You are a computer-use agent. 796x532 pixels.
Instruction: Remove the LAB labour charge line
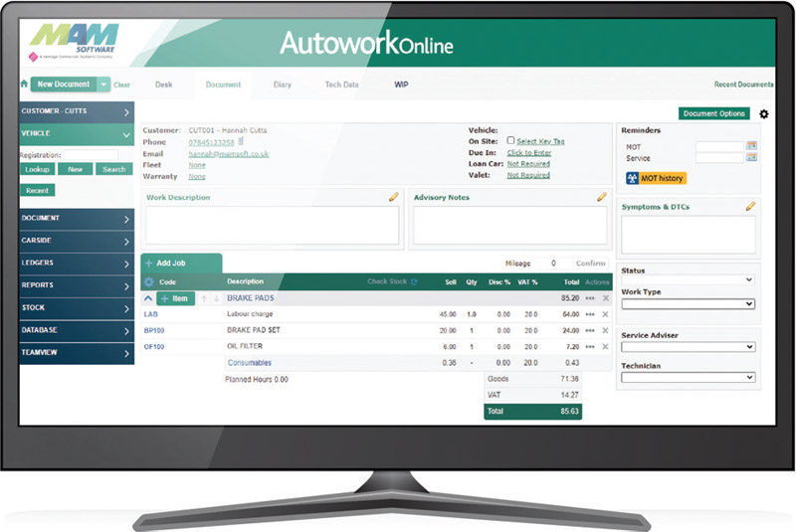click(605, 314)
